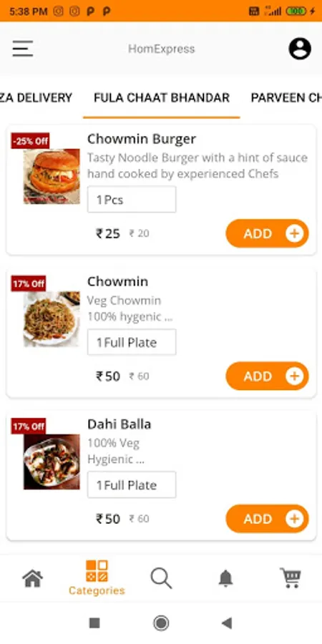Open the user profile icon
The height and width of the screenshot is (644, 322).
300,49
